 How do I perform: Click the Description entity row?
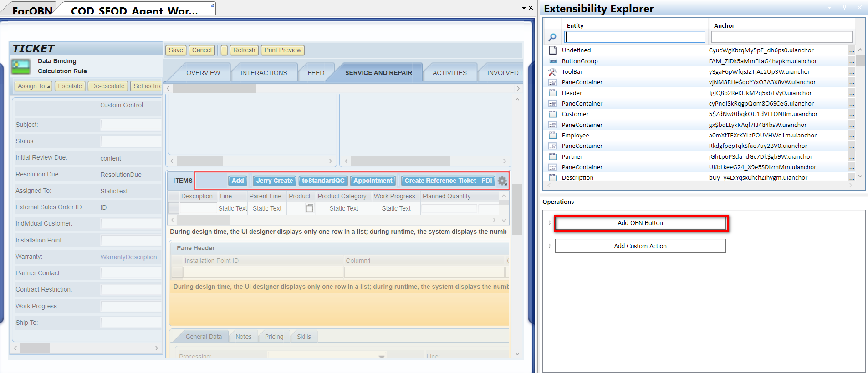tap(697, 177)
